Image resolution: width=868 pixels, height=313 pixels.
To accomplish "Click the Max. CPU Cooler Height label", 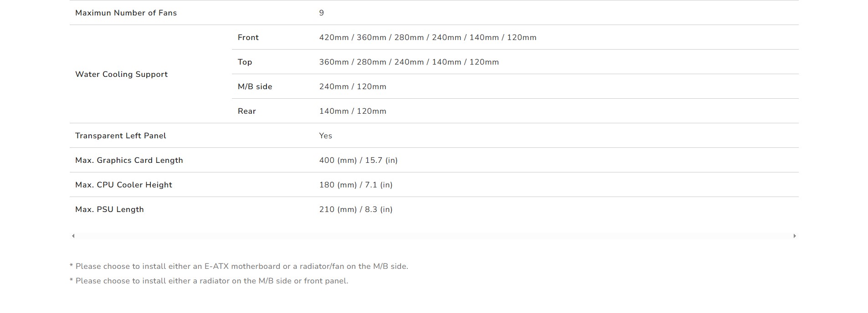I will pyautogui.click(x=123, y=185).
